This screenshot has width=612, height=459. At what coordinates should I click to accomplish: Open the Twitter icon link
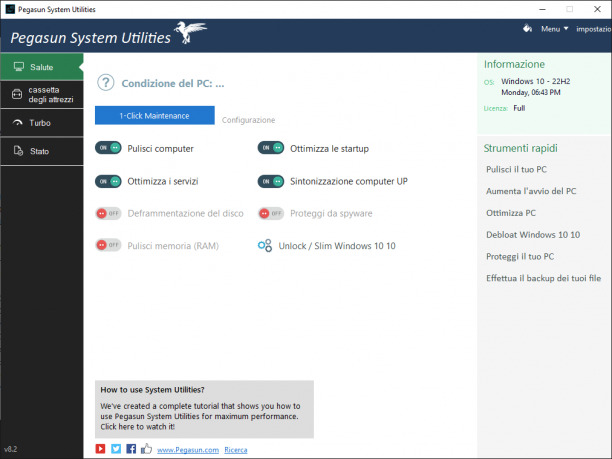[x=116, y=449]
